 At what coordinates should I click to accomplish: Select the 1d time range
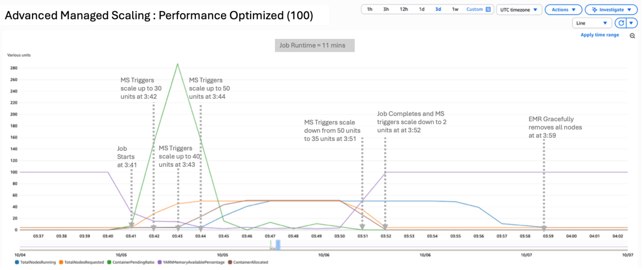[421, 9]
